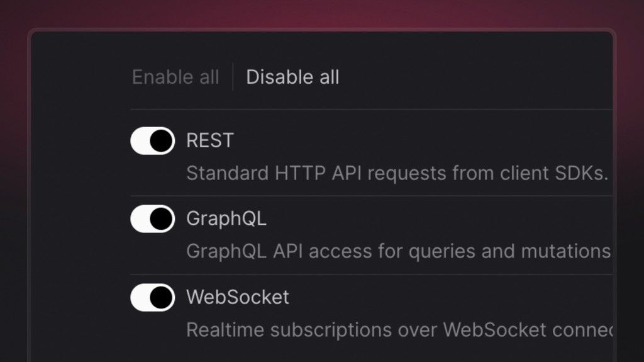The height and width of the screenshot is (362, 644).
Task: Switch off the WebSocket toggle
Action: click(152, 297)
